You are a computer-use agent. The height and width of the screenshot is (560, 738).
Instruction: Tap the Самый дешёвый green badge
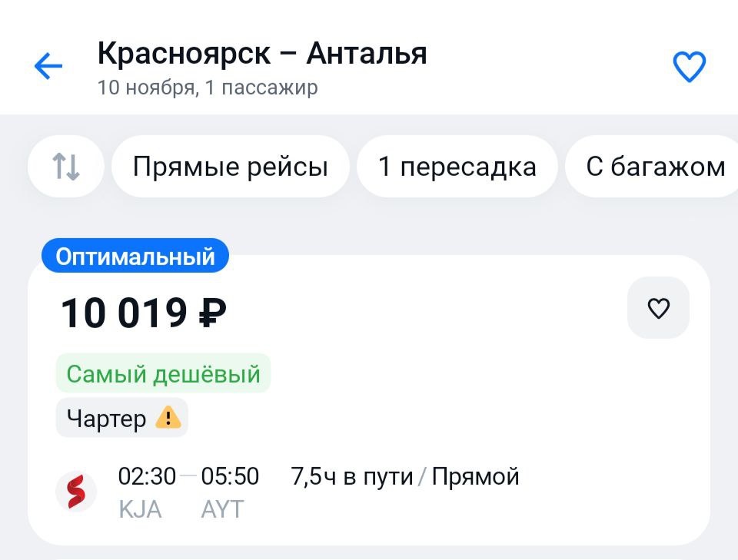[x=163, y=374]
